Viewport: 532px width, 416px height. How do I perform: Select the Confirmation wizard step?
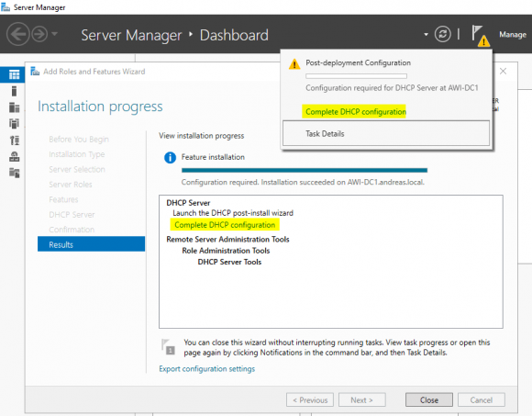72,230
